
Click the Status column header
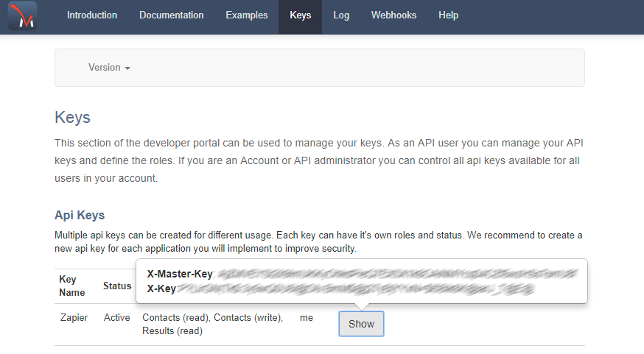tap(117, 286)
